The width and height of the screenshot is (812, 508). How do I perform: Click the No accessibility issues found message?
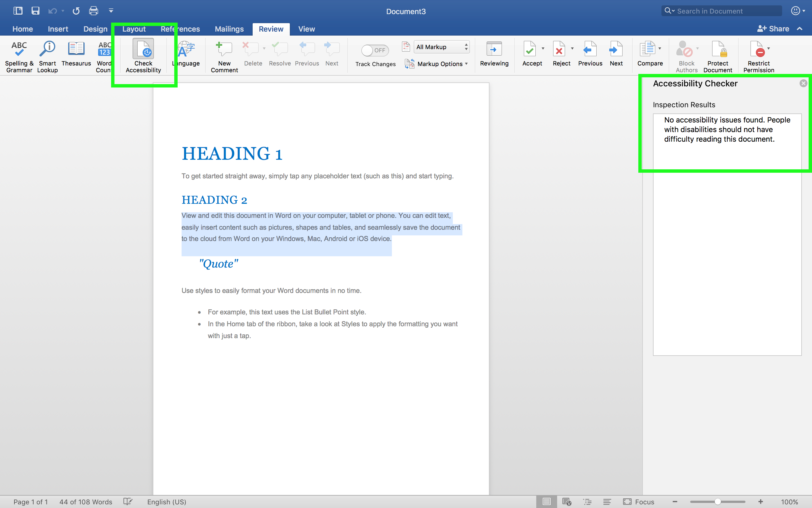click(x=727, y=129)
